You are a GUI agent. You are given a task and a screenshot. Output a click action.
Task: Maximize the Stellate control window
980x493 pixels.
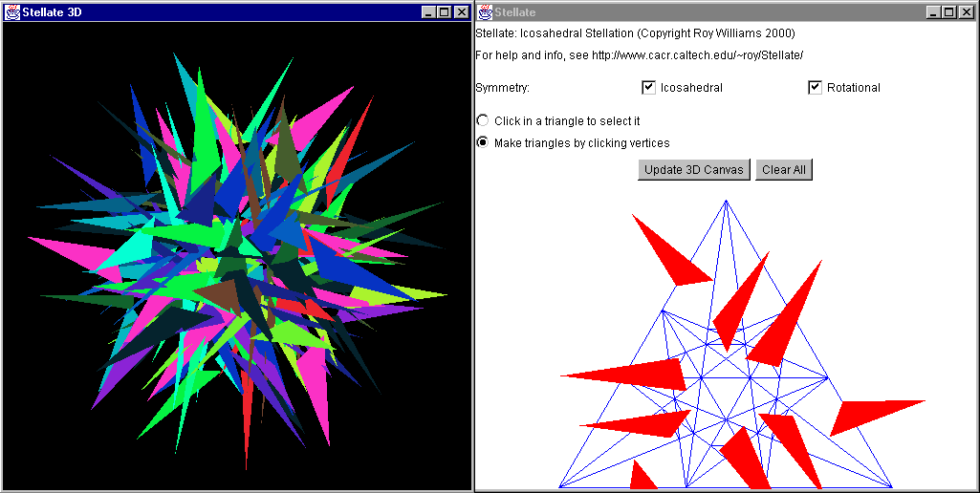point(948,11)
